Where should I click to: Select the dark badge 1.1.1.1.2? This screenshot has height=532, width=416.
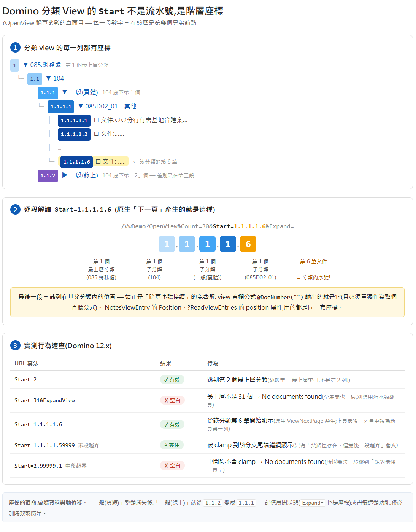(74, 134)
